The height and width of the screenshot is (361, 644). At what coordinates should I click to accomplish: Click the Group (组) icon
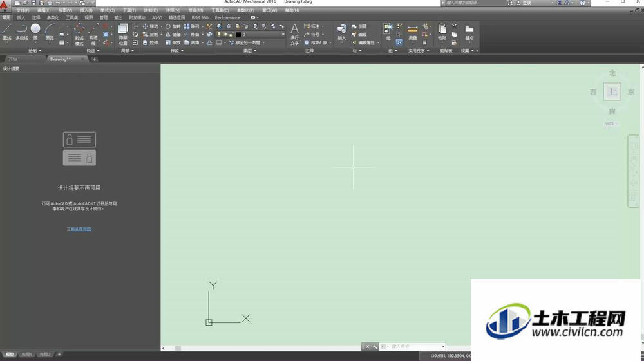click(388, 32)
